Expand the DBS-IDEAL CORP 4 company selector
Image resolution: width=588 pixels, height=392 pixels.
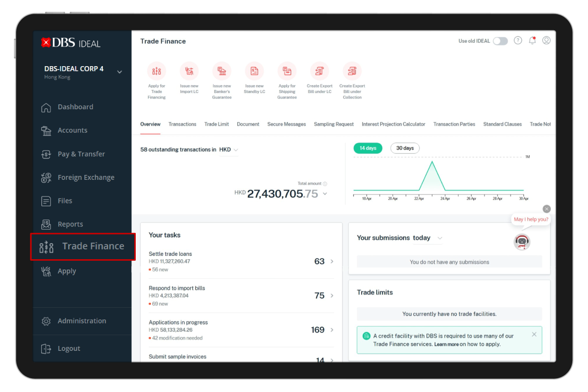(x=119, y=71)
